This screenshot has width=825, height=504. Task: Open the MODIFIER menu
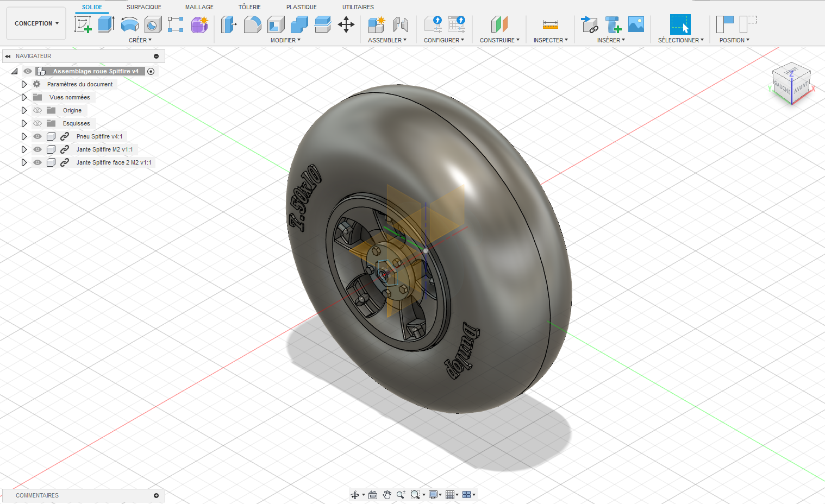[285, 40]
